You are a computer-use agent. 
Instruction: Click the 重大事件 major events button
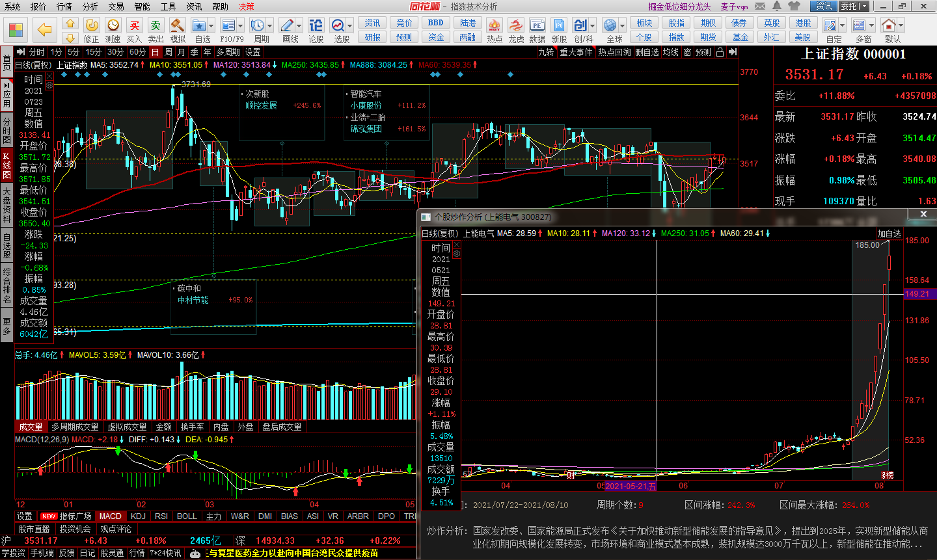point(576,52)
